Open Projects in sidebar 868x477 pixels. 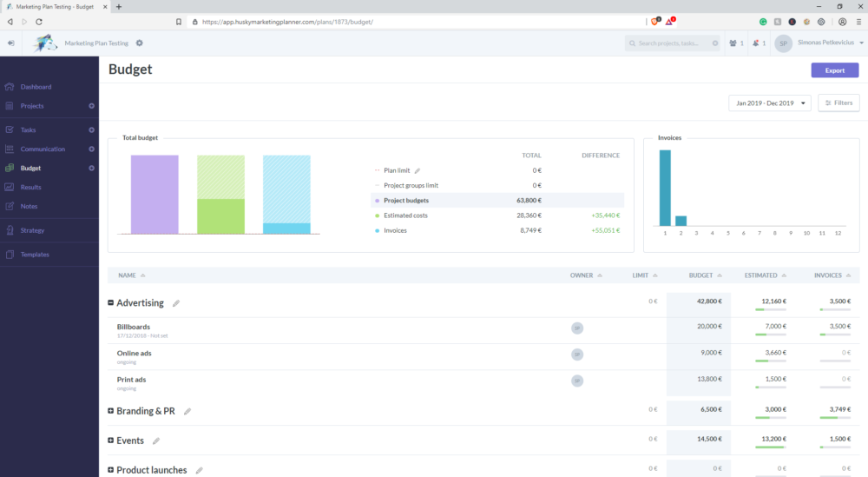(x=32, y=106)
